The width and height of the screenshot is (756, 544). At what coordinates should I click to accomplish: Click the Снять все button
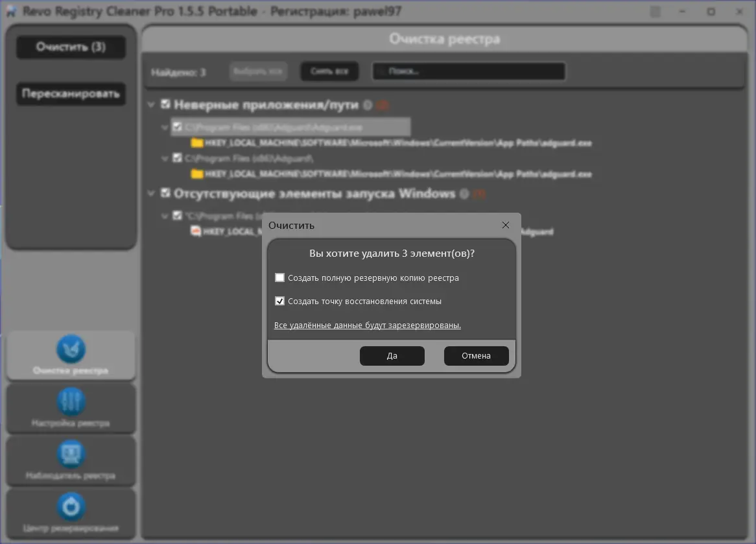(329, 71)
